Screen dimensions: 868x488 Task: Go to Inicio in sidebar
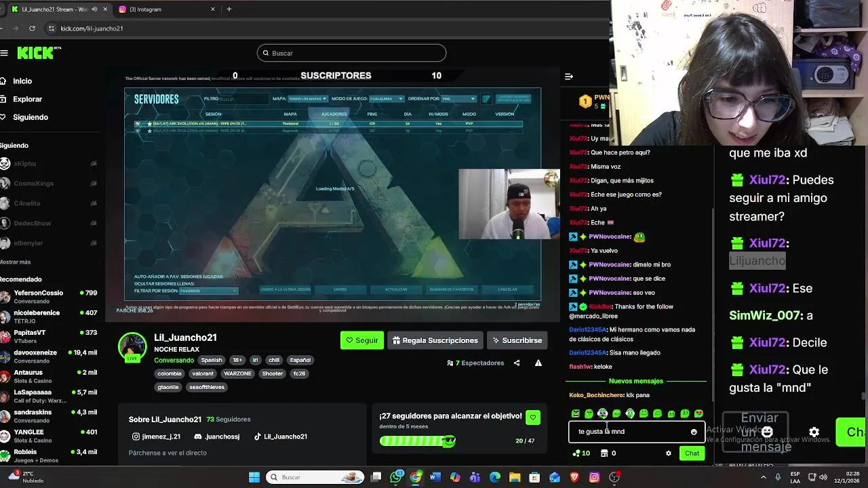coord(22,81)
